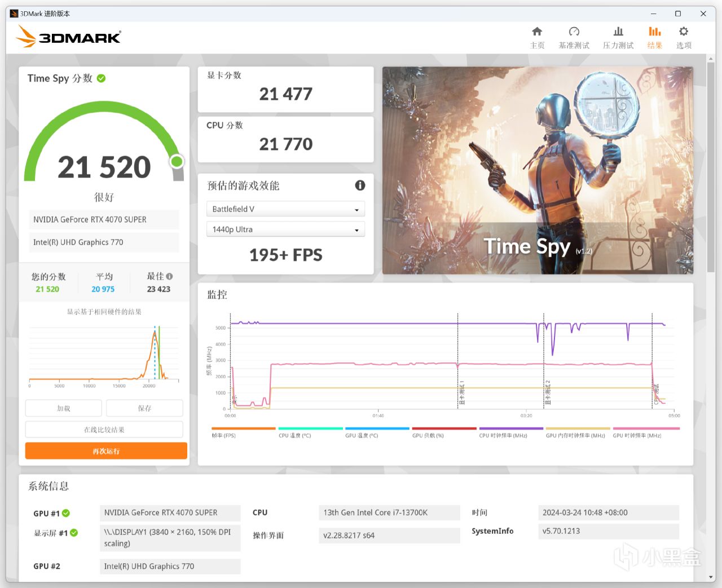The width and height of the screenshot is (722, 588).
Task: Click the \\.\DISPLAY1 resolution field
Action: (170, 538)
